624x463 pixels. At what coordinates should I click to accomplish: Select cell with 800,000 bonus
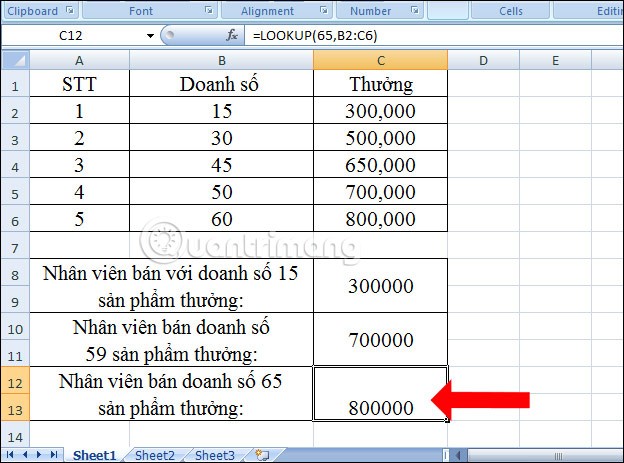click(380, 219)
